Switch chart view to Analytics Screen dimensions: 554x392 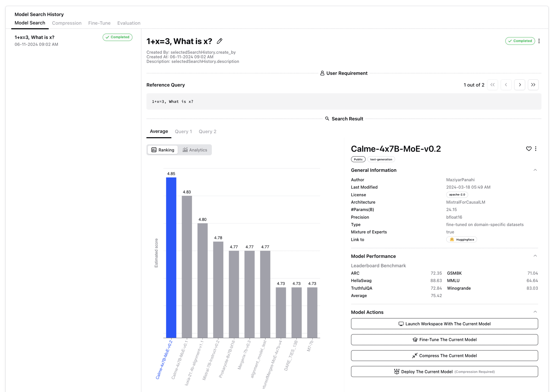(195, 150)
